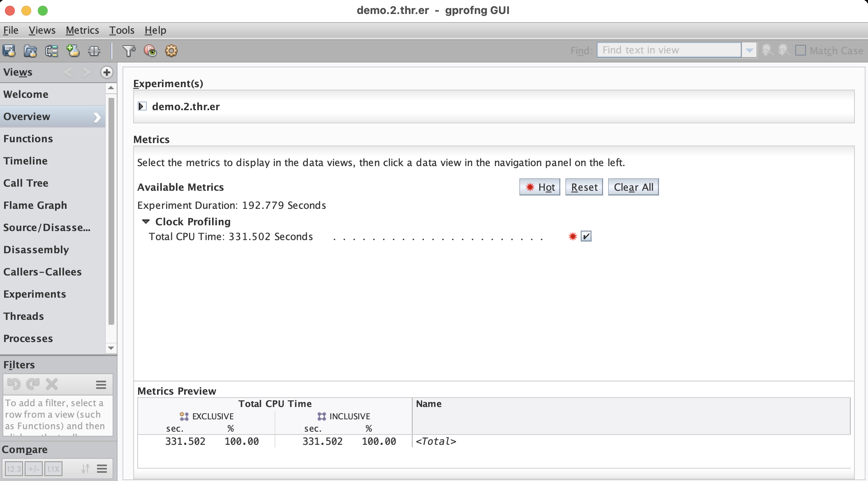Click the Find text in view field
This screenshot has height=481, width=868.
click(x=669, y=50)
